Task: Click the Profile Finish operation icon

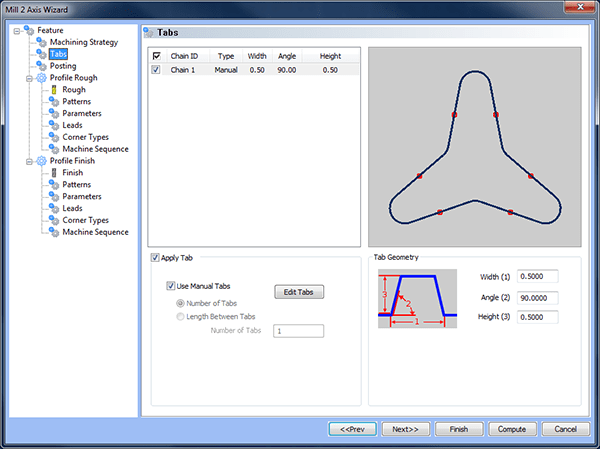Action: pos(41,161)
